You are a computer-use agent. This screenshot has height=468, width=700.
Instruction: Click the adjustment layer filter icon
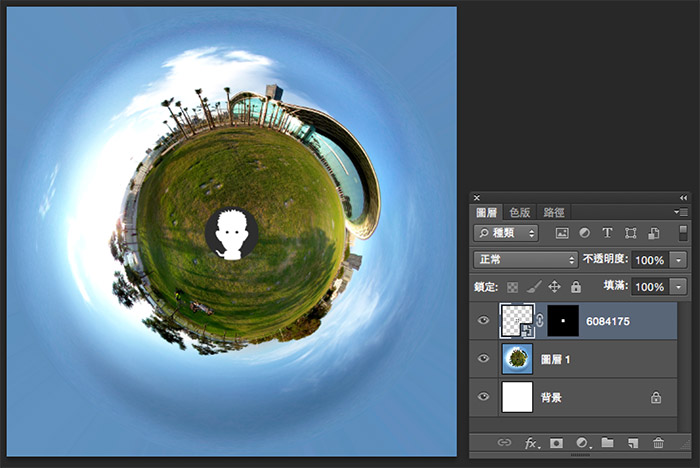coord(584,233)
